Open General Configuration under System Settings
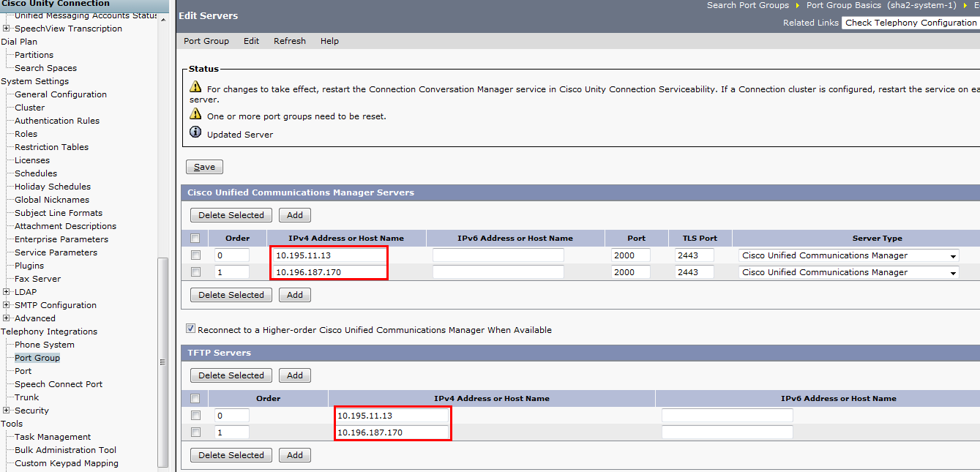Image resolution: width=980 pixels, height=472 pixels. pyautogui.click(x=61, y=94)
